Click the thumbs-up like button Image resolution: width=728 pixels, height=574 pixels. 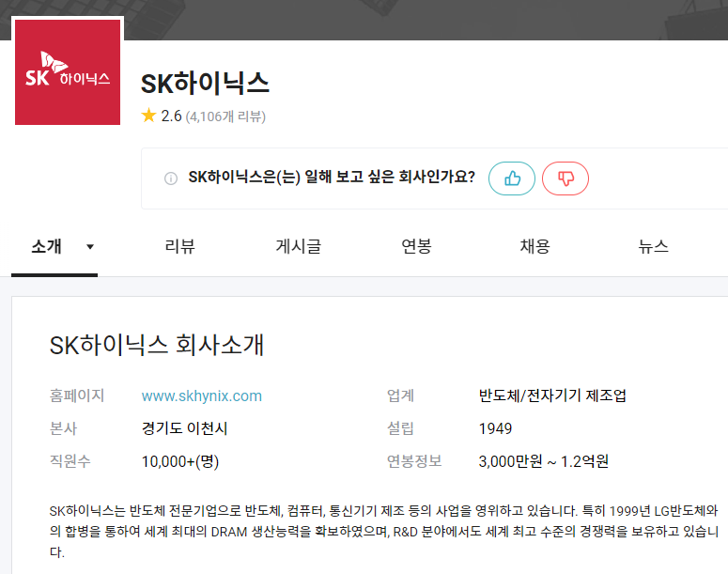[x=512, y=178]
